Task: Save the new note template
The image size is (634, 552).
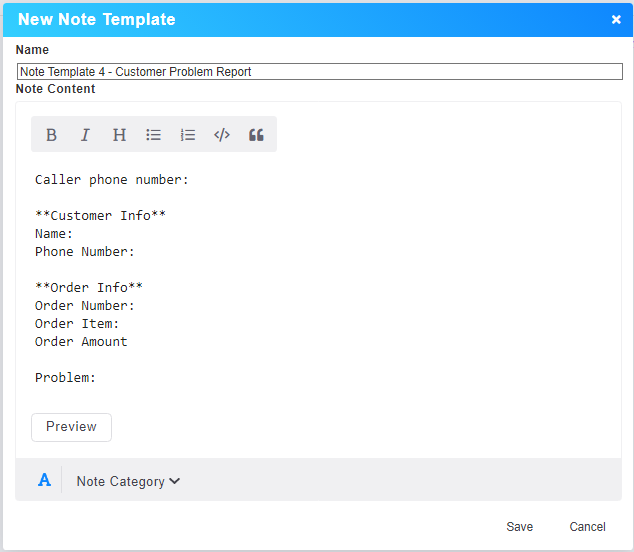Action: pyautogui.click(x=519, y=527)
